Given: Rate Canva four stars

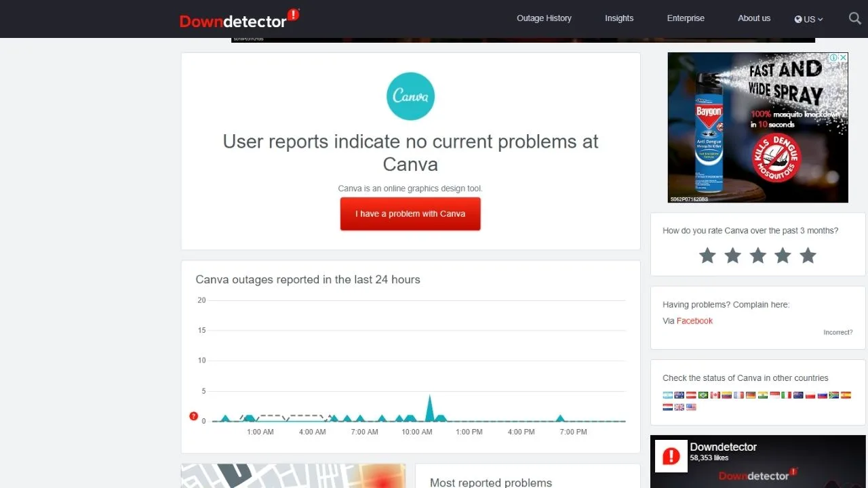Looking at the screenshot, I should tap(783, 256).
